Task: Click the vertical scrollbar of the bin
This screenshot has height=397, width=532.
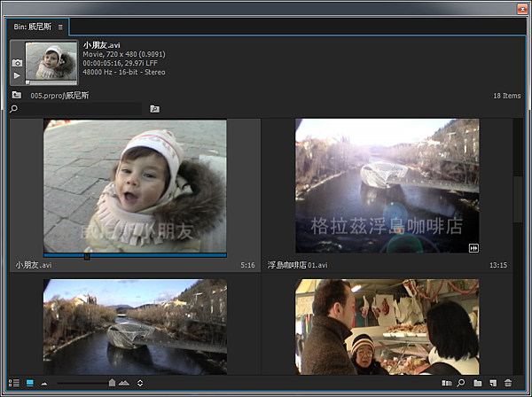Action: point(518,199)
